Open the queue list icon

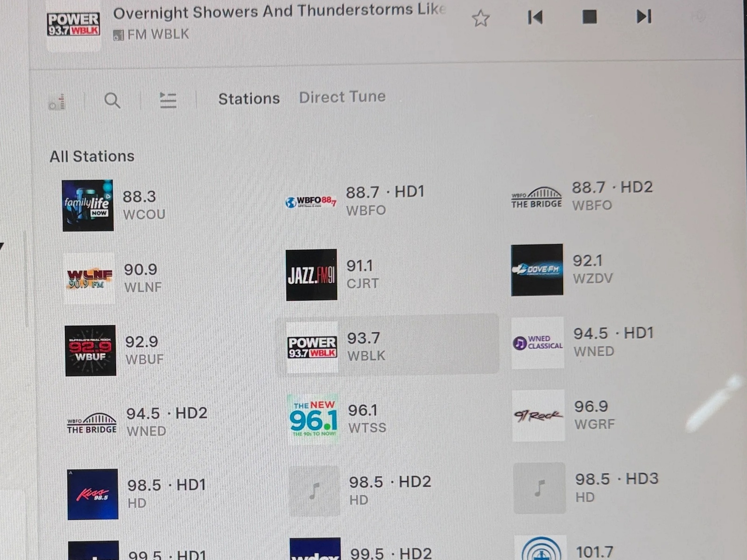click(x=168, y=100)
